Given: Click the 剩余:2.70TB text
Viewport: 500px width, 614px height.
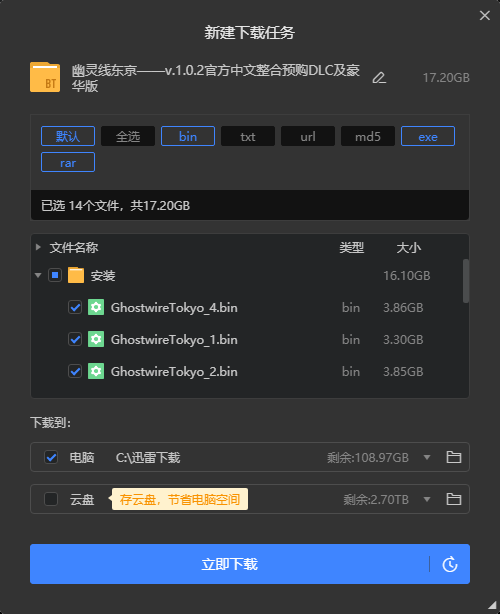Looking at the screenshot, I should (376, 499).
